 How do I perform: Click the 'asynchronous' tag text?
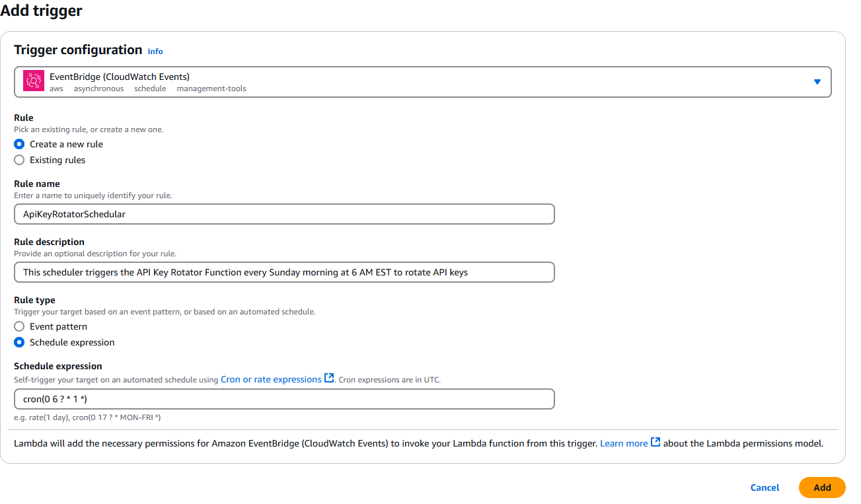(x=98, y=89)
